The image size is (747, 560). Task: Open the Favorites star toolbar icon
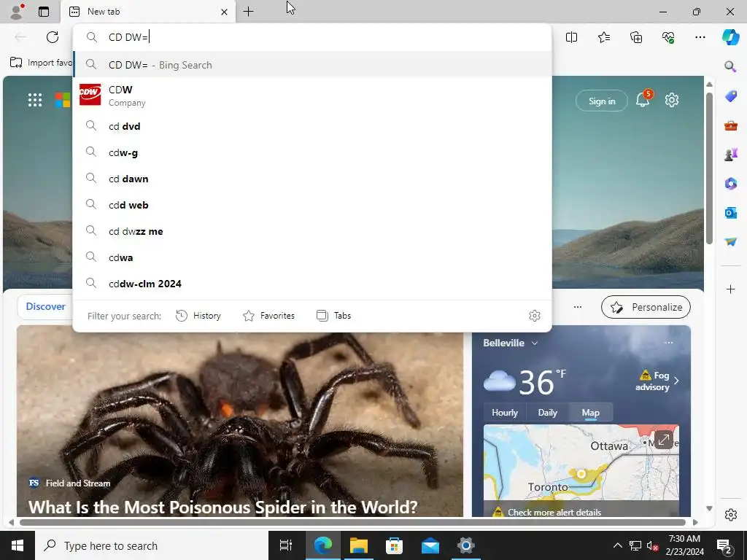point(603,37)
